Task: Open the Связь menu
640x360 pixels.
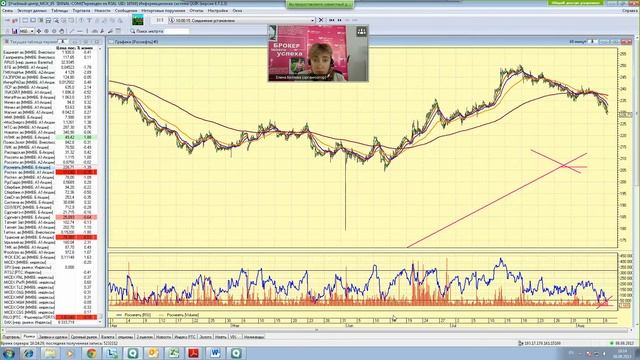Action: pos(7,11)
